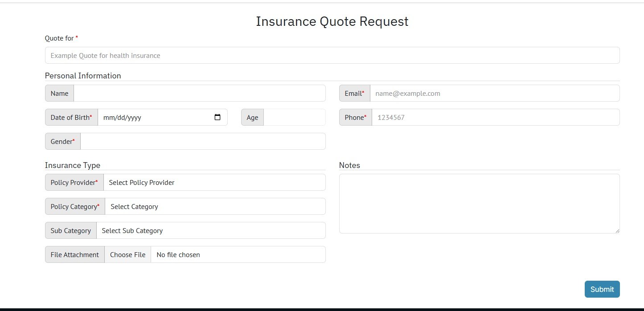Open the Date of Birth calendar picker icon
644x311 pixels.
pyautogui.click(x=217, y=118)
